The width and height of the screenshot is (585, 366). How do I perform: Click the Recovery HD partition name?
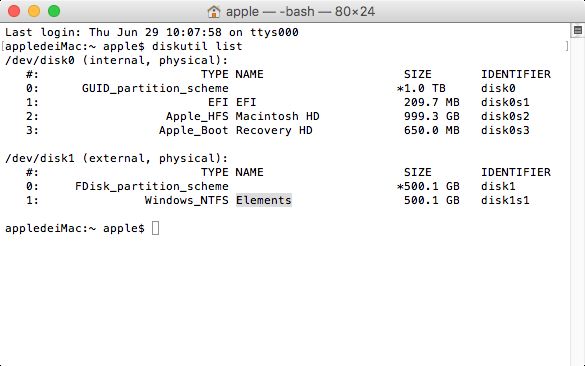274,131
